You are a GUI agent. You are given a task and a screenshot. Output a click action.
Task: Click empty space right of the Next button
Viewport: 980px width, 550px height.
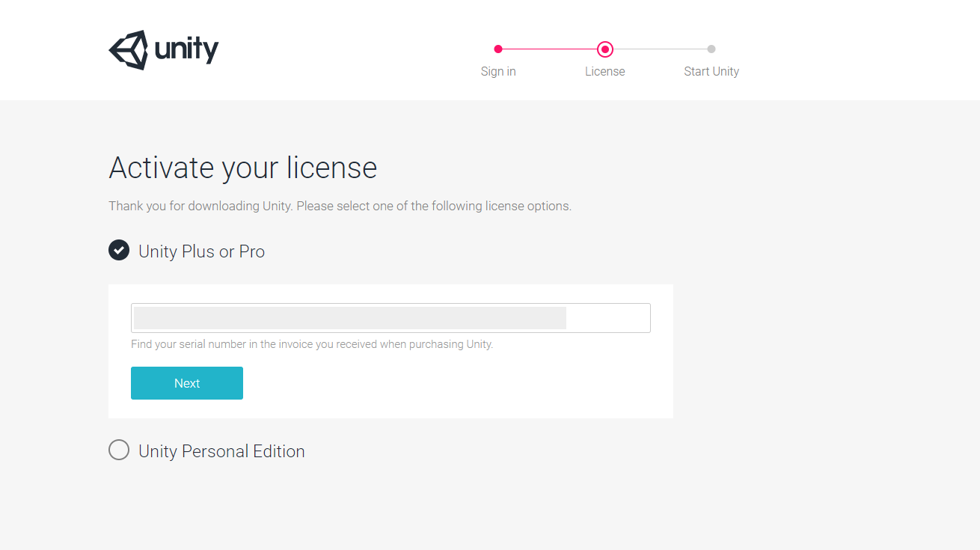click(x=449, y=383)
